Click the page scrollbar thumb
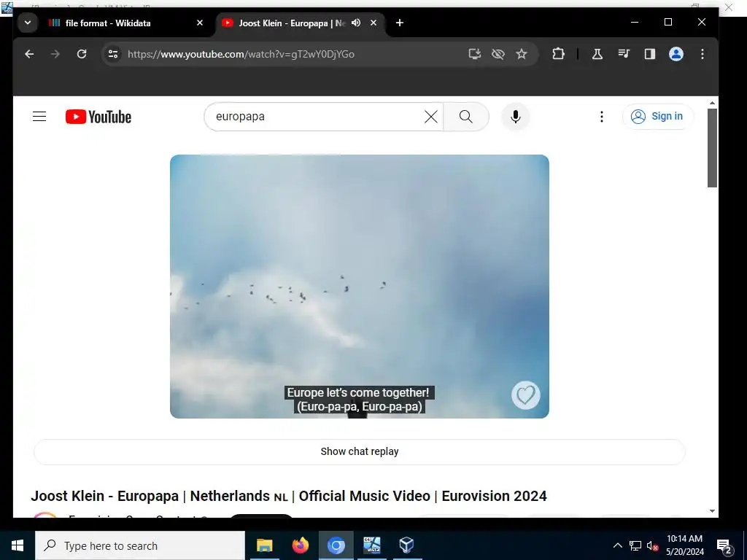This screenshot has width=747, height=560. [x=712, y=147]
